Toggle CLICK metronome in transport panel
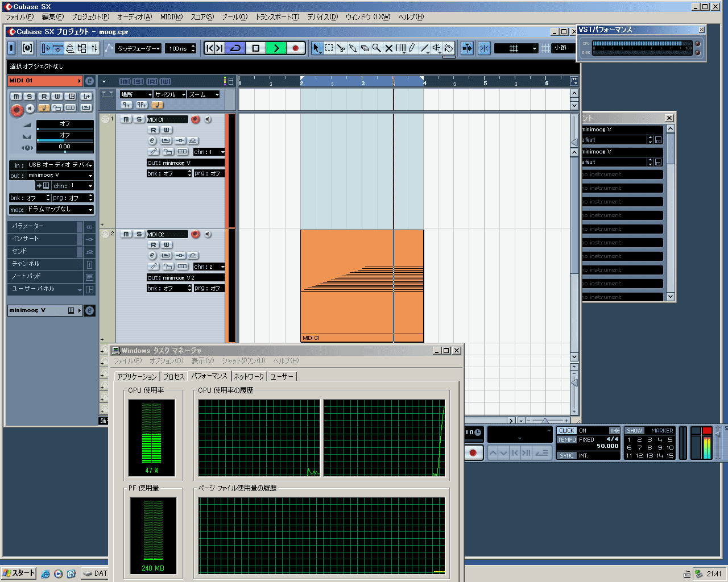Screen dimensions: 728x582 click(566, 430)
